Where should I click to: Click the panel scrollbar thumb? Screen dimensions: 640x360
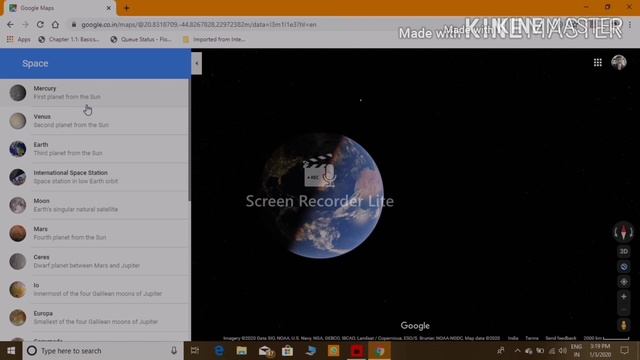click(189, 140)
